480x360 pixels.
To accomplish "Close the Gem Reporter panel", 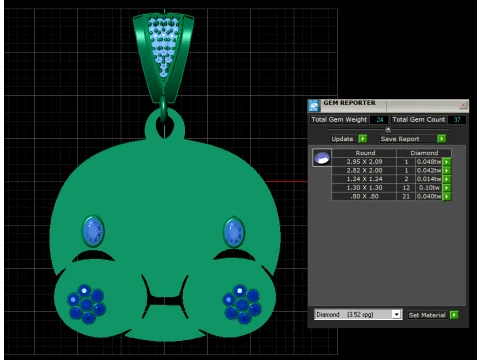I will click(x=463, y=105).
